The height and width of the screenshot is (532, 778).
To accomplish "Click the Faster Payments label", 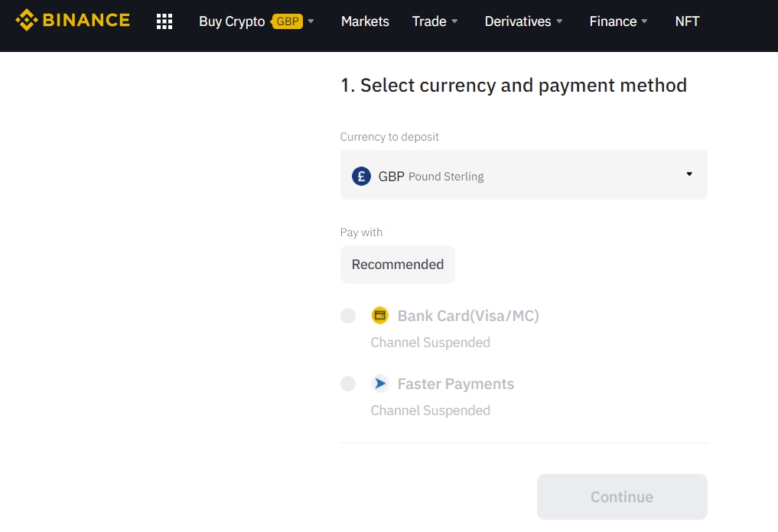I will 455,384.
